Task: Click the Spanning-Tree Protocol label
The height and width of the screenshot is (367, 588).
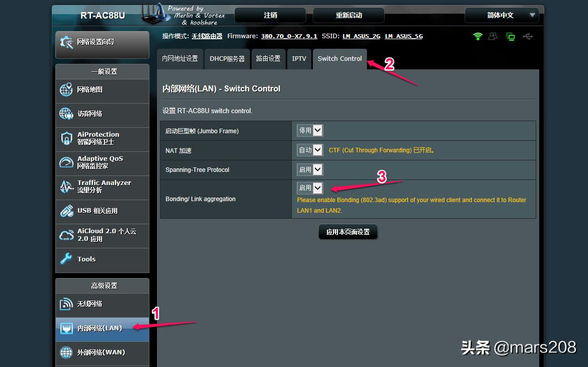Action: pos(197,170)
